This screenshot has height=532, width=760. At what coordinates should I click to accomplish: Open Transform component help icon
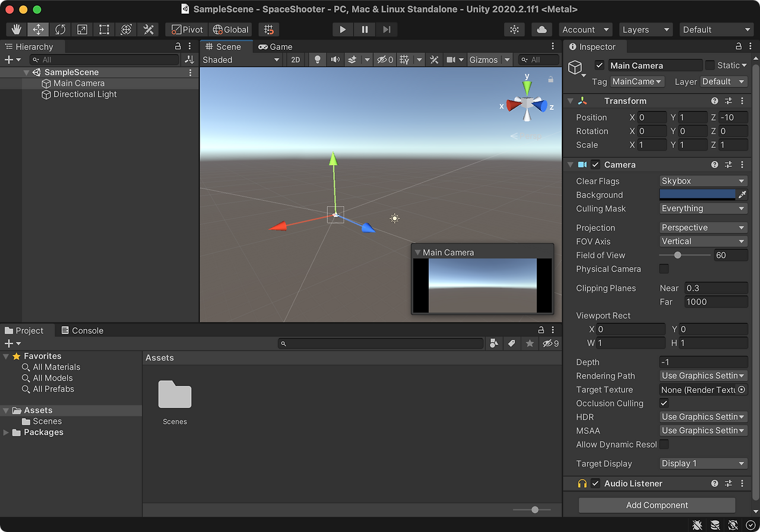coord(715,101)
